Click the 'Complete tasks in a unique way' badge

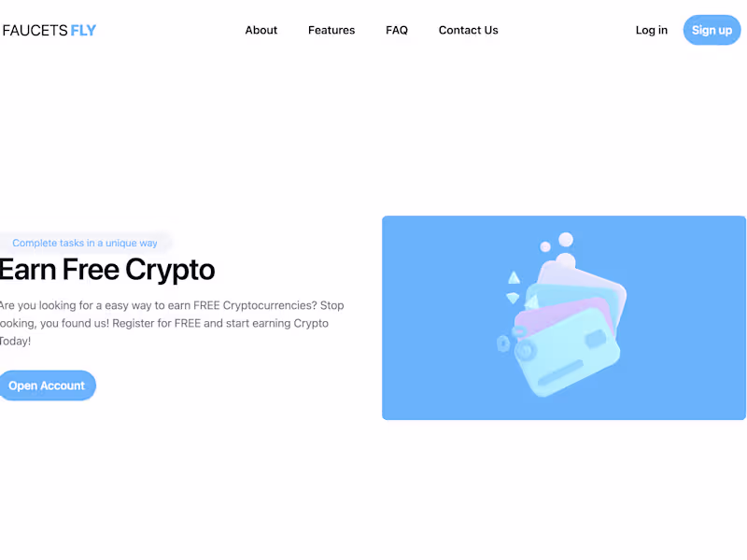pyautogui.click(x=85, y=243)
